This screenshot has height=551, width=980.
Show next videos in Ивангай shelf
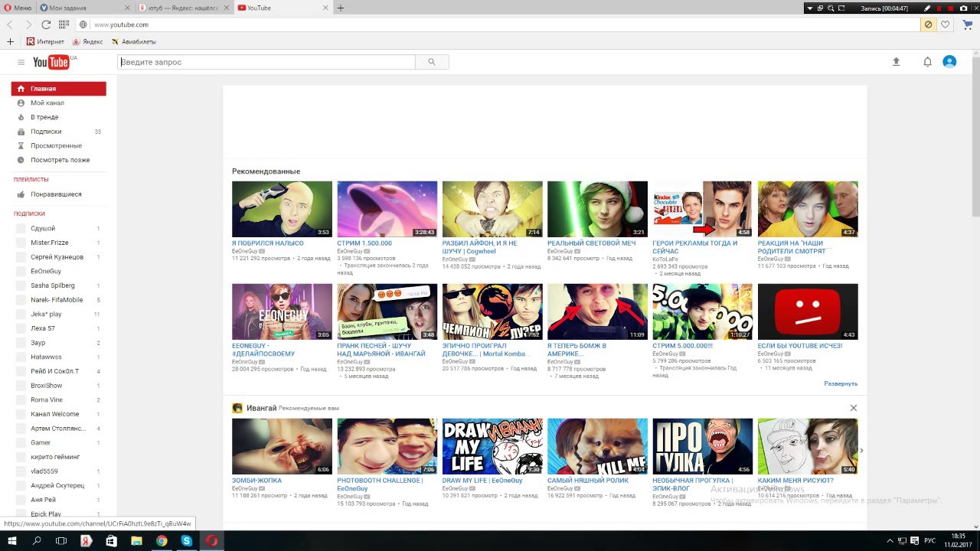(x=861, y=450)
